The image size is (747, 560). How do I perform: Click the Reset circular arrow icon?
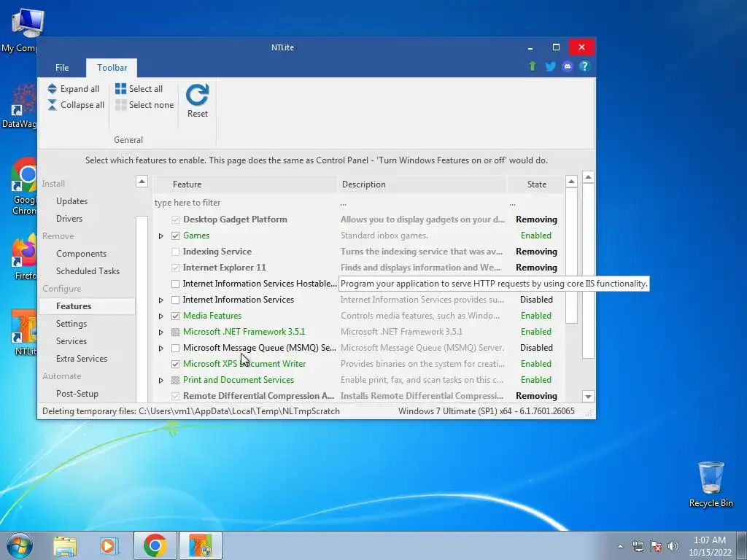[x=197, y=94]
